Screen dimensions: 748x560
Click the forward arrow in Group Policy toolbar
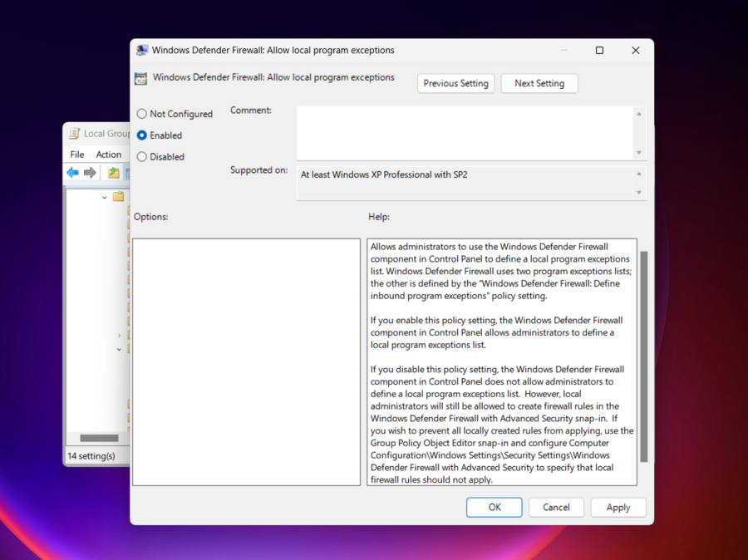(x=90, y=173)
